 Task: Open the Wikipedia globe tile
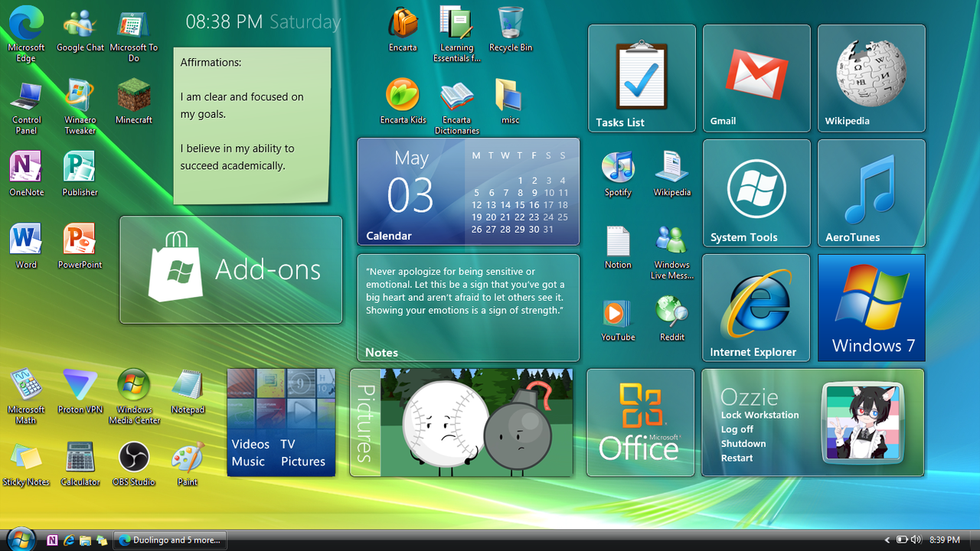point(871,78)
